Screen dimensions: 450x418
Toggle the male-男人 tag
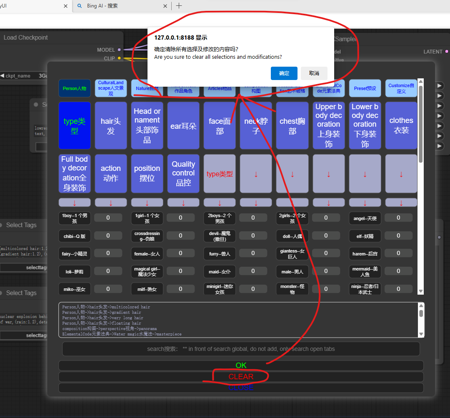[292, 272]
